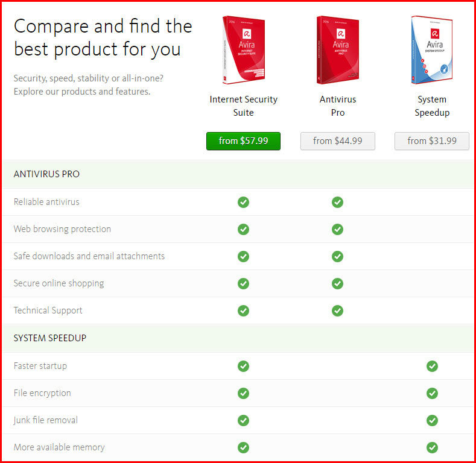476x463 pixels.
Task: Click the Faster startup feature label
Action: [40, 366]
